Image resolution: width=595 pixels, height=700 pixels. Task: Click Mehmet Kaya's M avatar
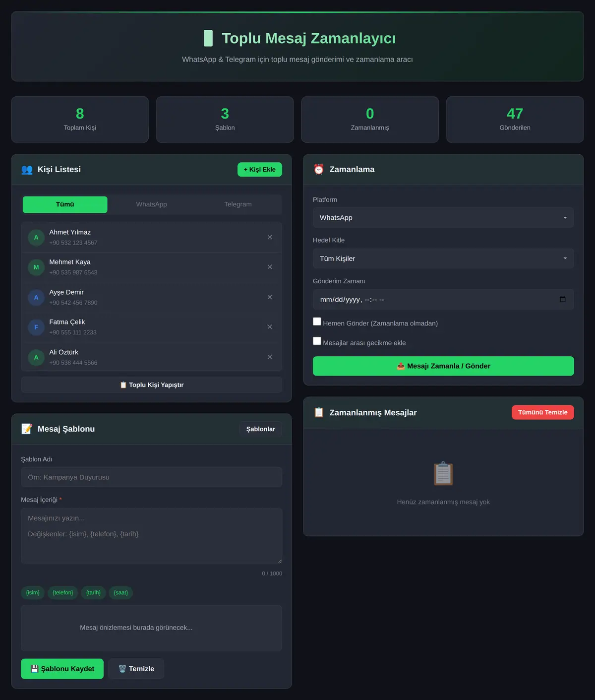(36, 267)
